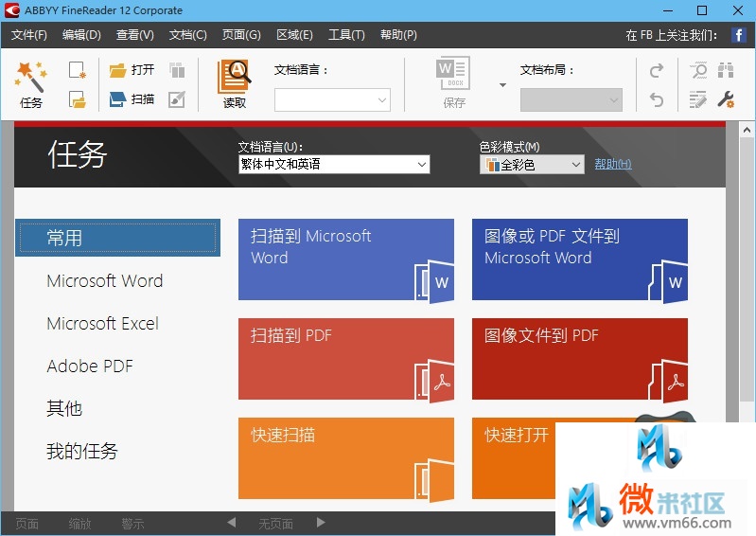756x536 pixels.
Task: Open the wrench options icon
Action: pyautogui.click(x=726, y=99)
